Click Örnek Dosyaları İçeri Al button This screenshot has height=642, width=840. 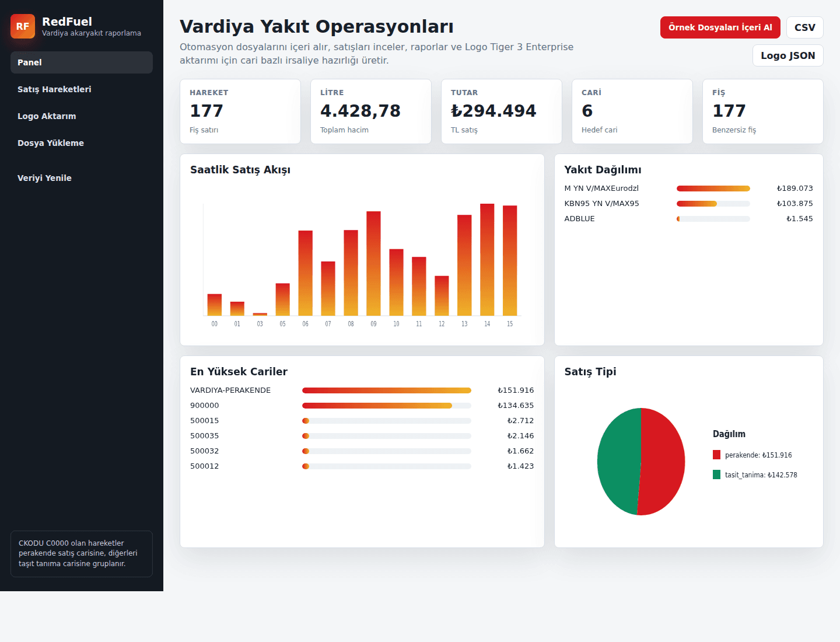point(720,27)
